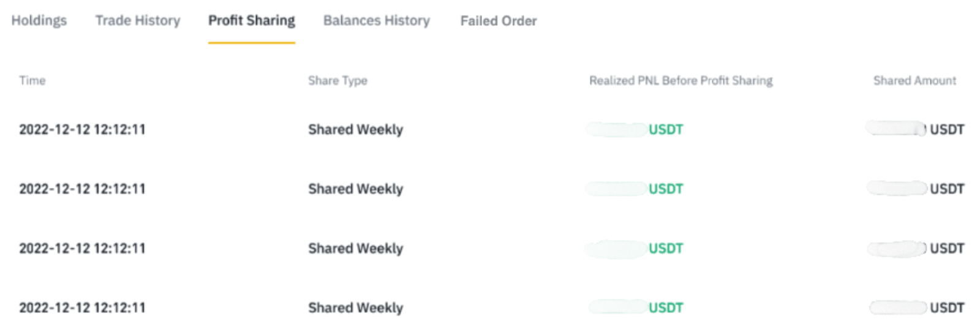Image resolution: width=980 pixels, height=324 pixels.
Task: Select the first row's timestamp 2022-12-12 12:12:11
Action: (82, 129)
